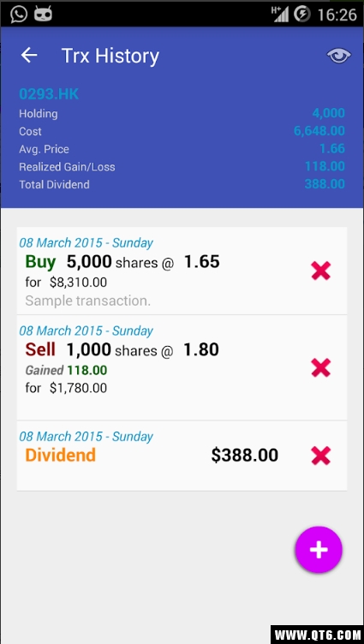Image resolution: width=364 pixels, height=644 pixels.
Task: Delete the Sell 1,000 shares transaction
Action: [x=321, y=367]
